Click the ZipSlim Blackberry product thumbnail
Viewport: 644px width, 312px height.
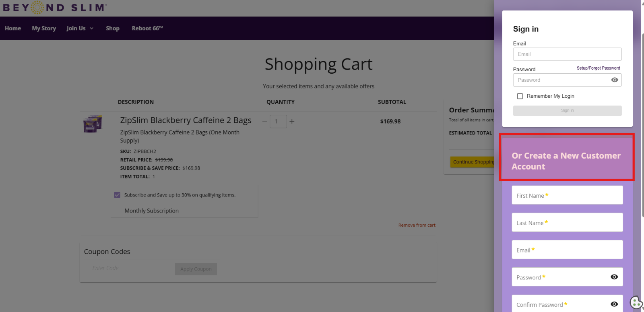[93, 124]
